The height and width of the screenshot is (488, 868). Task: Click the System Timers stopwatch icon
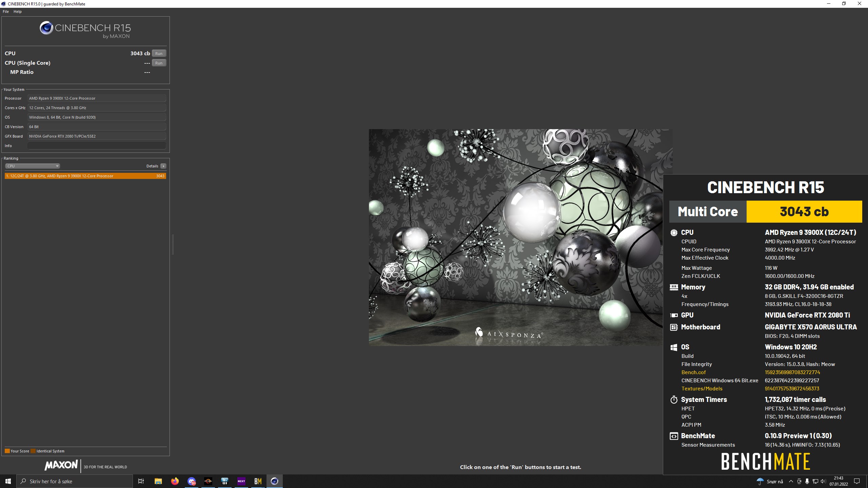(674, 400)
